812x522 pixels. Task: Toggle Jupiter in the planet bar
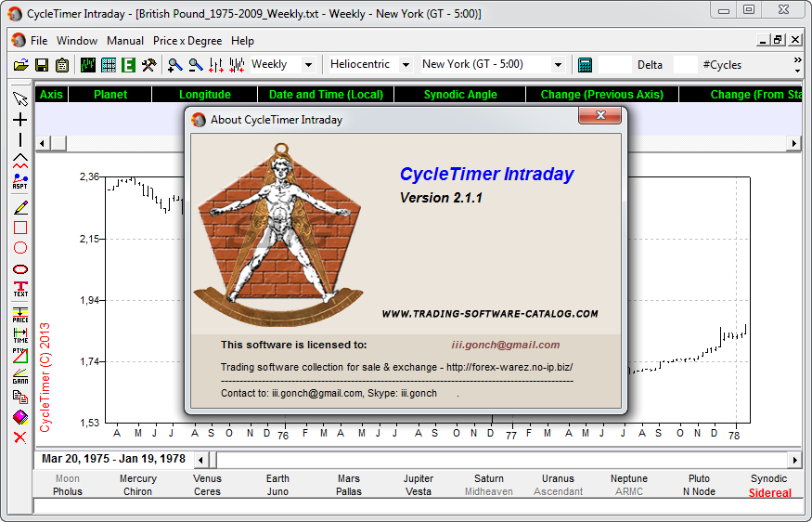(x=419, y=479)
